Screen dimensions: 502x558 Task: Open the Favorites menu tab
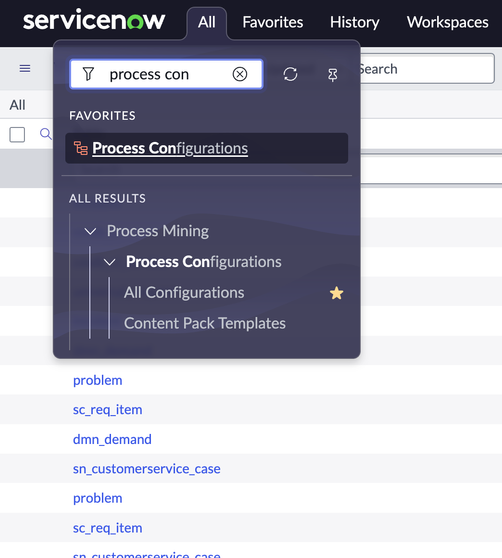click(273, 22)
